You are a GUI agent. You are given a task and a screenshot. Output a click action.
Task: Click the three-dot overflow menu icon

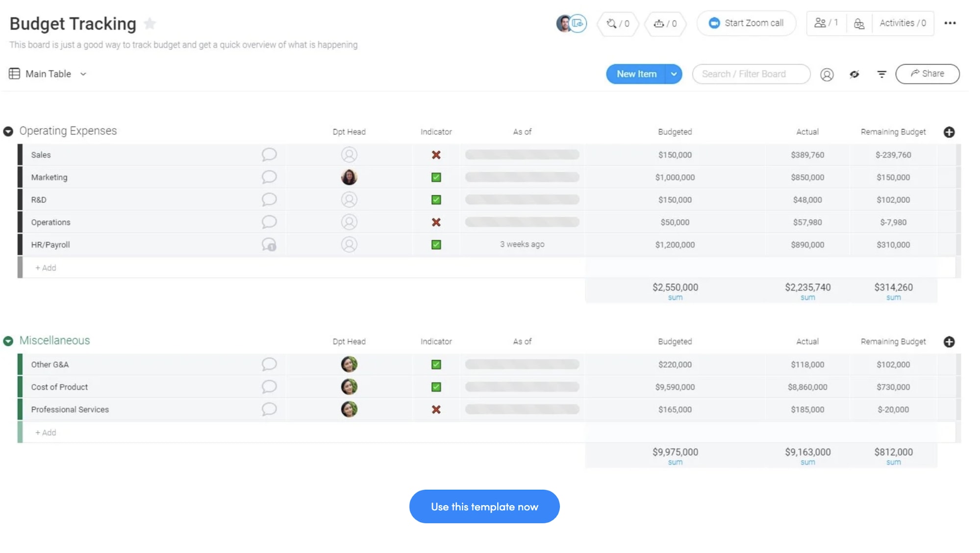tap(950, 22)
